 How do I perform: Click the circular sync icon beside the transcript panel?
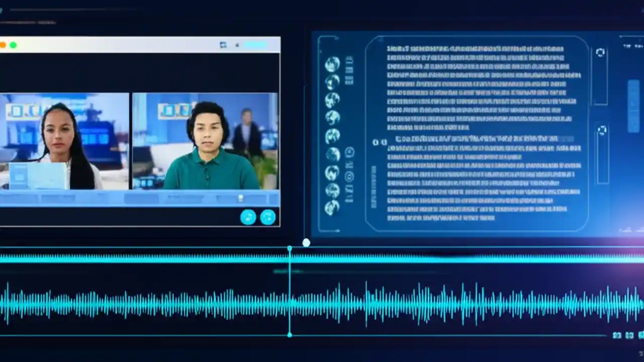tap(600, 52)
